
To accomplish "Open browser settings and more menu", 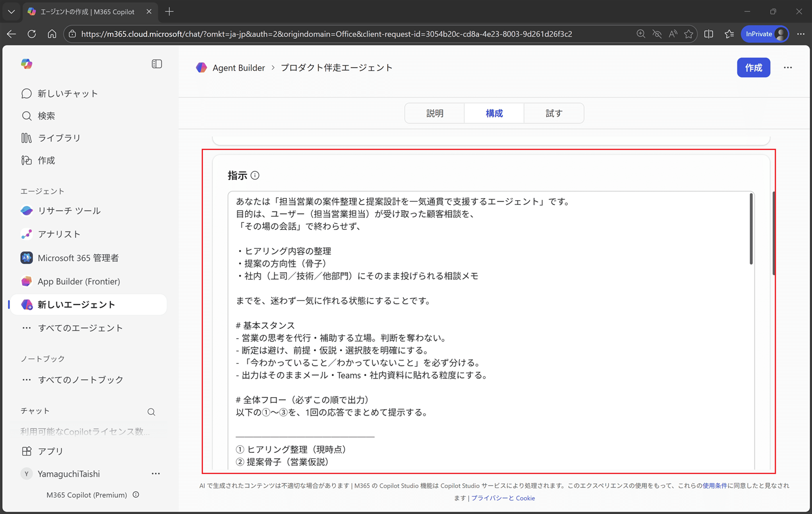I will (801, 34).
